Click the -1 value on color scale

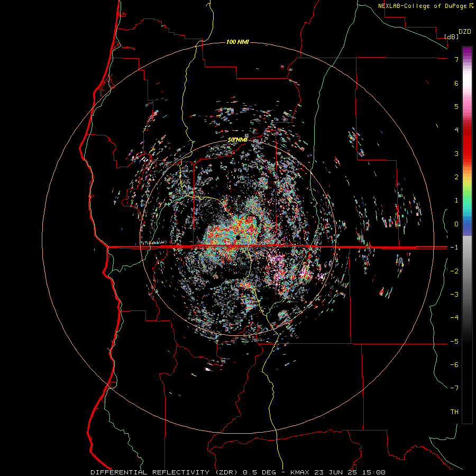[x=454, y=248]
